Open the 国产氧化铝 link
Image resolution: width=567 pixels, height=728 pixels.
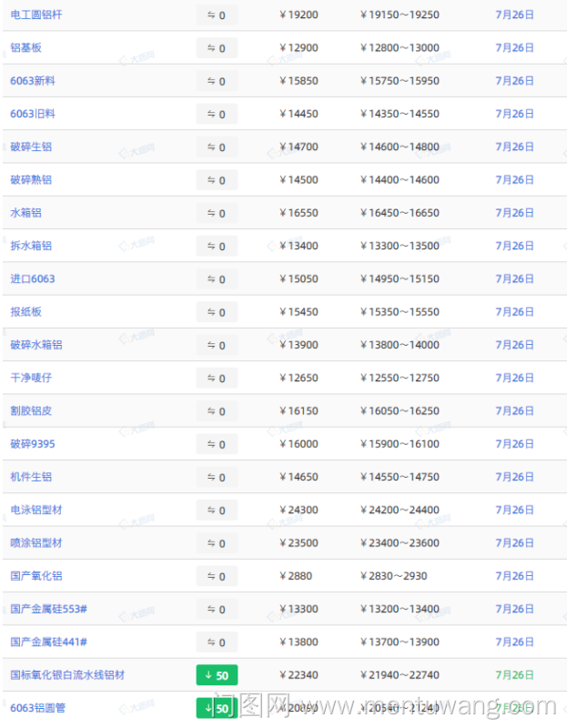click(36, 576)
